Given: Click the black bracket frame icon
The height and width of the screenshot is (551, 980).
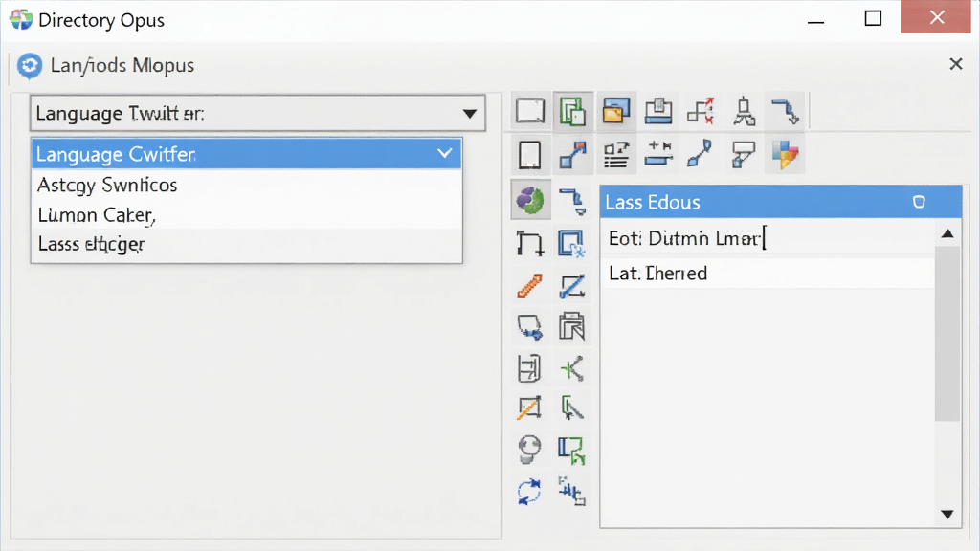Looking at the screenshot, I should pyautogui.click(x=530, y=244).
